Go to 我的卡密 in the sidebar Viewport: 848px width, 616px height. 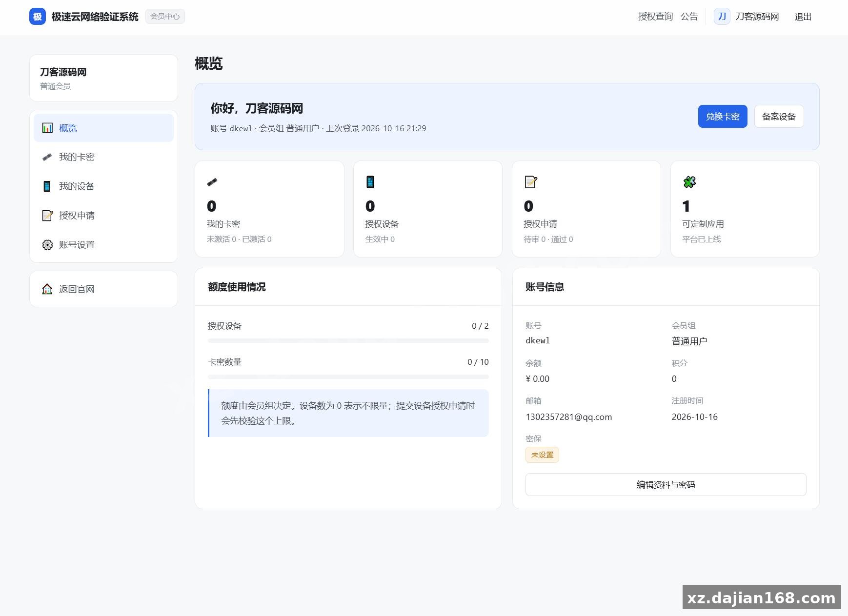coord(103,157)
